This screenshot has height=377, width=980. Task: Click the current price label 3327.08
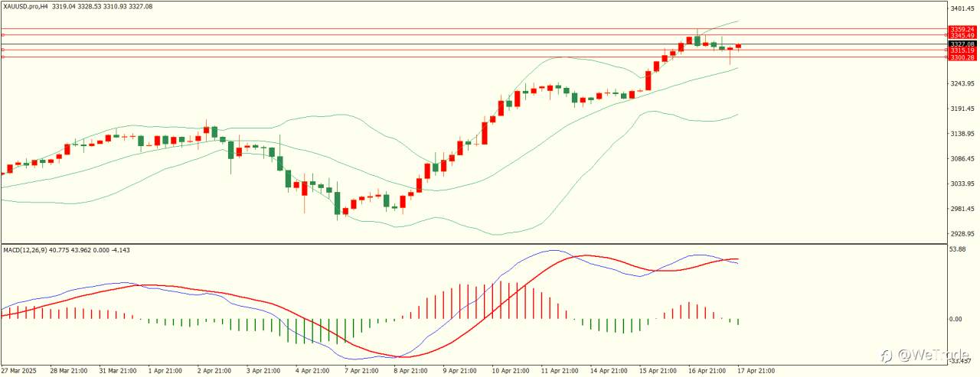(x=961, y=44)
